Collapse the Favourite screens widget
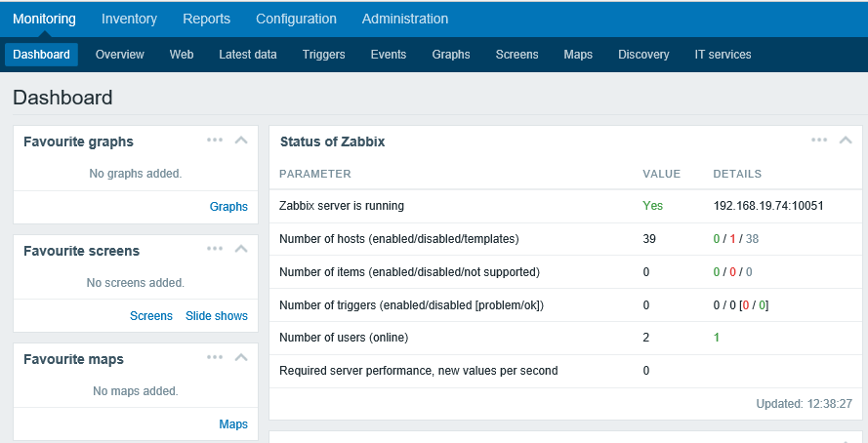This screenshot has height=443, width=868. pyautogui.click(x=241, y=249)
